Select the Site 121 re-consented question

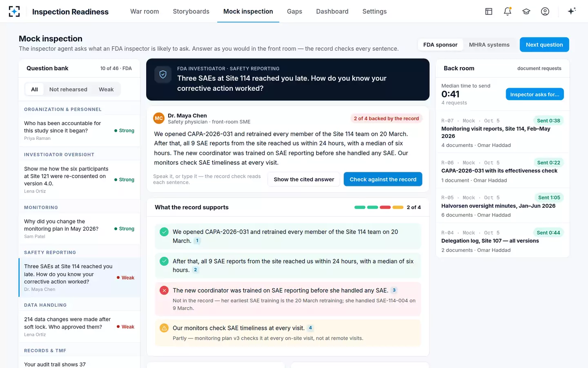point(79,180)
